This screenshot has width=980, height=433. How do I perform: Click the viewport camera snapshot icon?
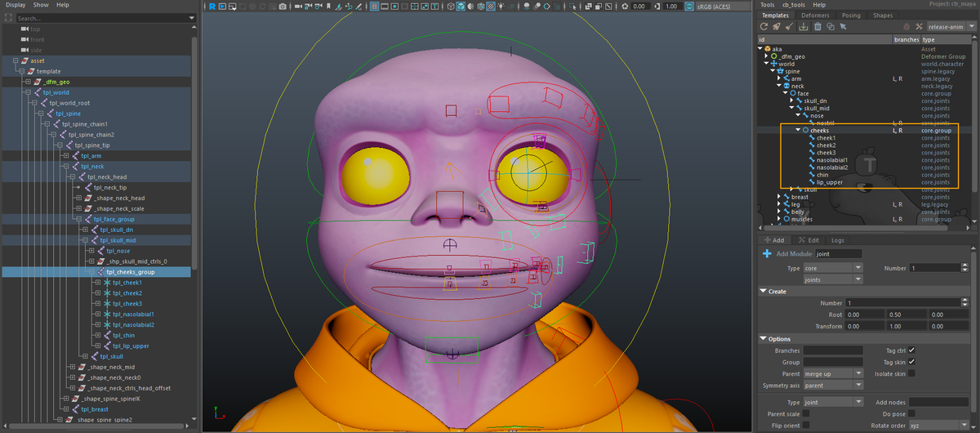coord(283,7)
